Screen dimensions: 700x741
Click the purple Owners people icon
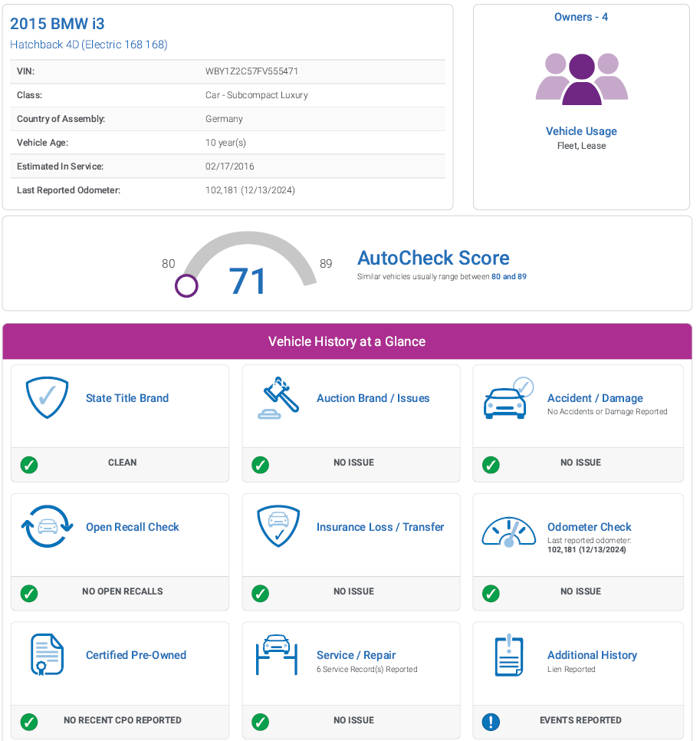pos(581,78)
